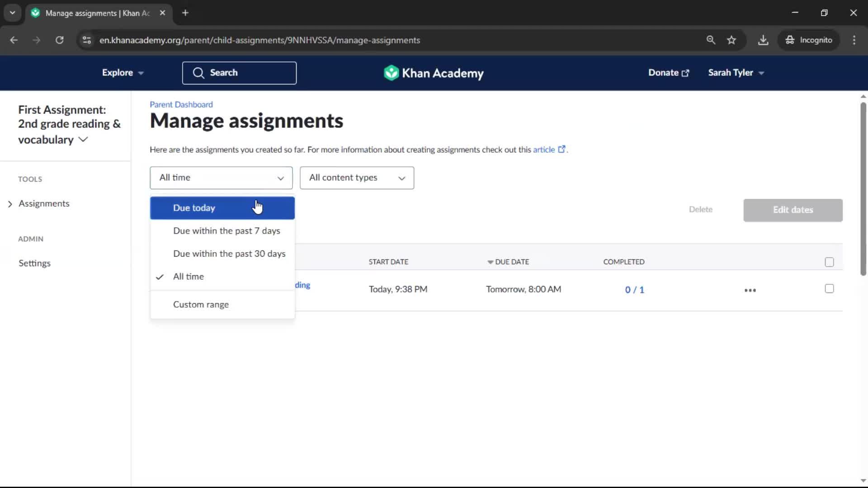Open a new browser tab
This screenshot has height=488, width=868.
(185, 13)
